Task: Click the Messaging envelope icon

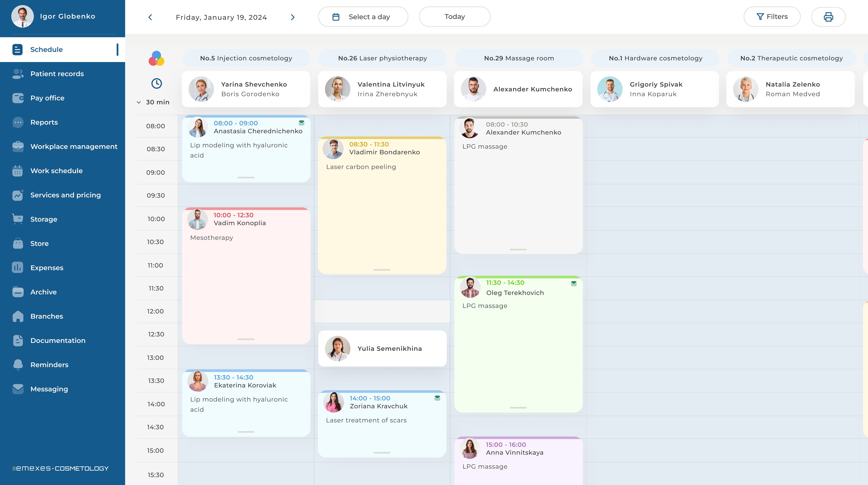Action: (x=18, y=389)
